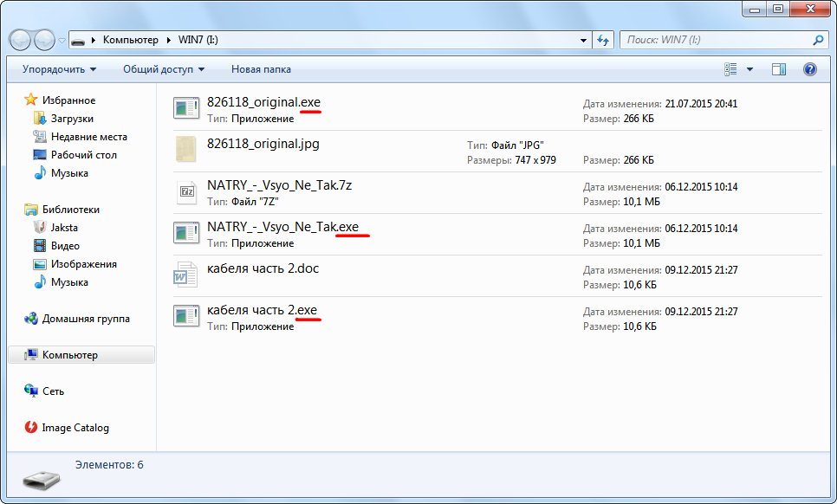Click the Библиотеки folder icon
Viewport: 837px width, 504px height.
(31, 209)
